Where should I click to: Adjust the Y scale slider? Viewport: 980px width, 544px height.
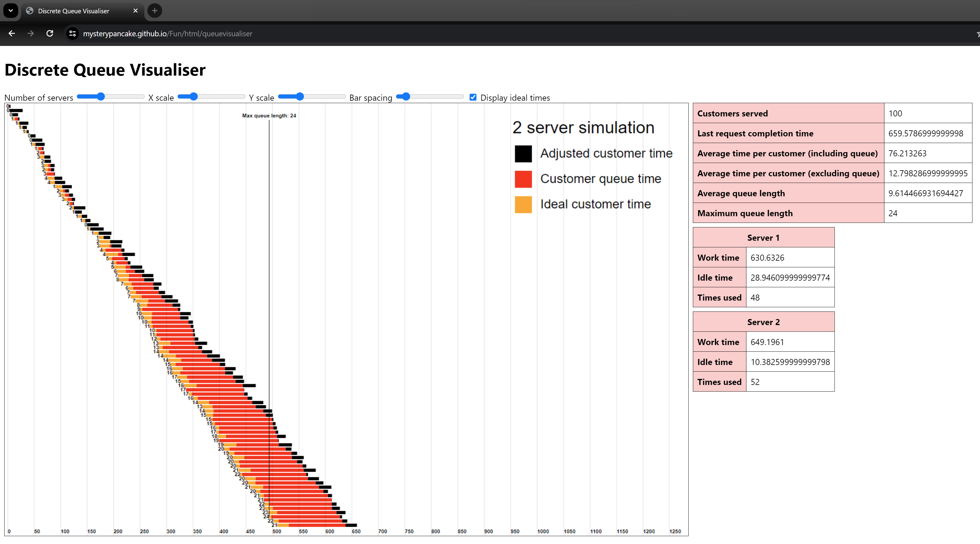point(296,96)
